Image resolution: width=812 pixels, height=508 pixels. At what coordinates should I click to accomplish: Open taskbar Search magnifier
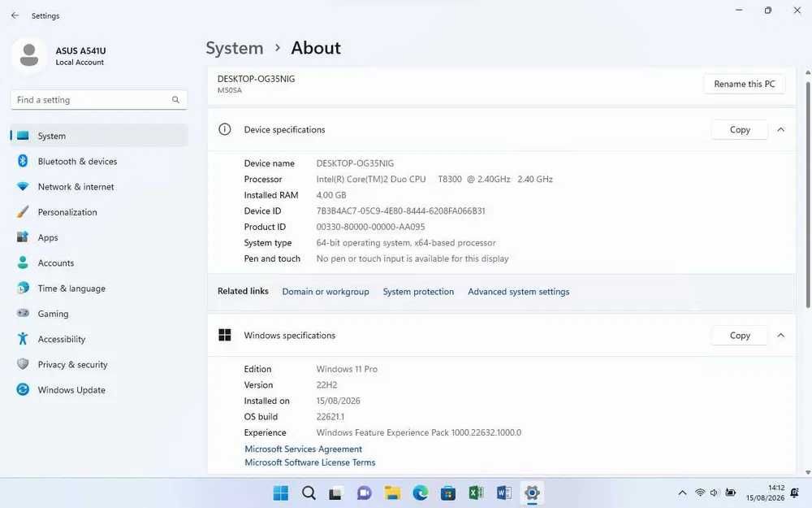tap(309, 493)
